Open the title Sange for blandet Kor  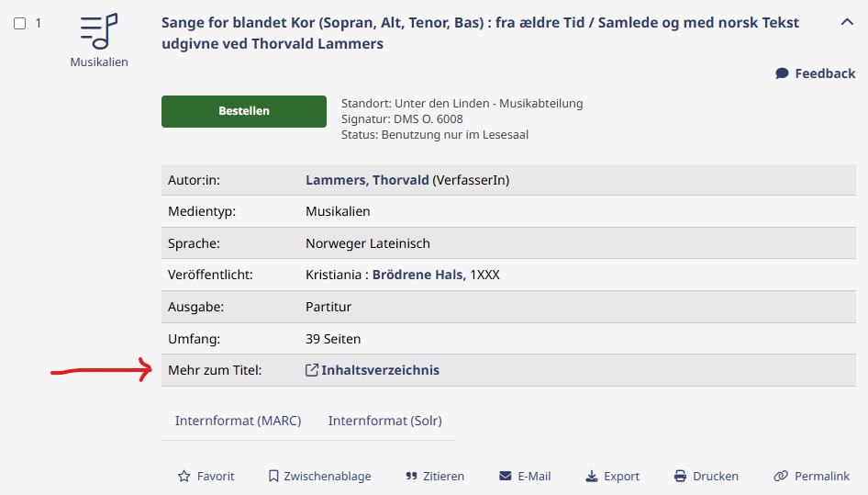480,33
